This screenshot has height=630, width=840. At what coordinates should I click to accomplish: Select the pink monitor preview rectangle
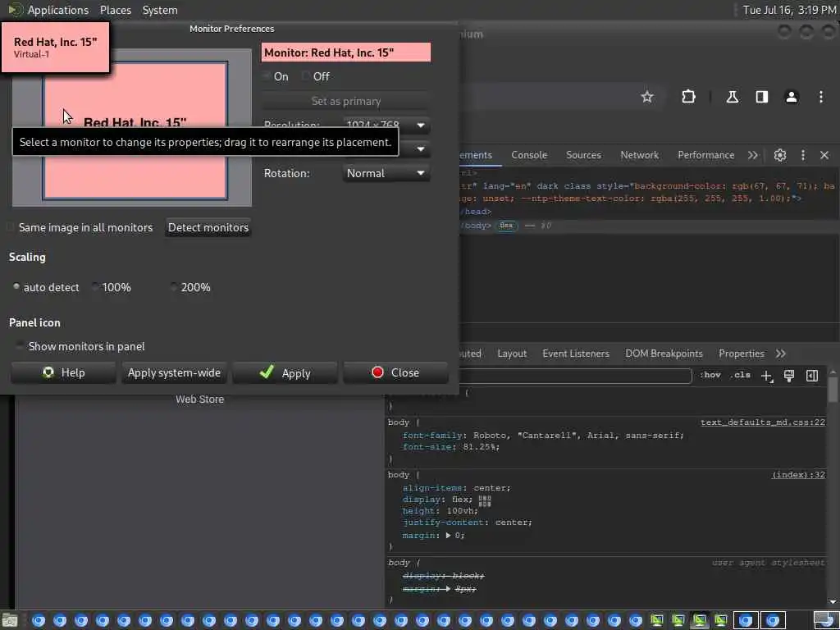(135, 130)
